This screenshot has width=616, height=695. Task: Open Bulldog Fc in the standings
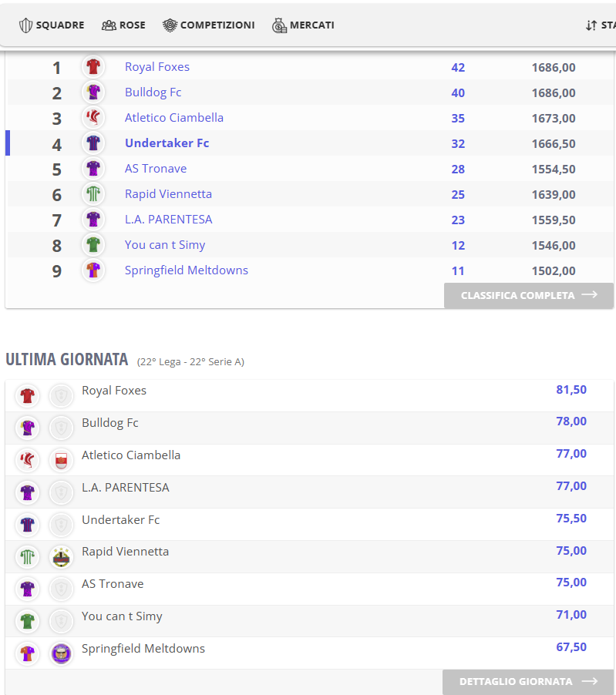[x=153, y=92]
